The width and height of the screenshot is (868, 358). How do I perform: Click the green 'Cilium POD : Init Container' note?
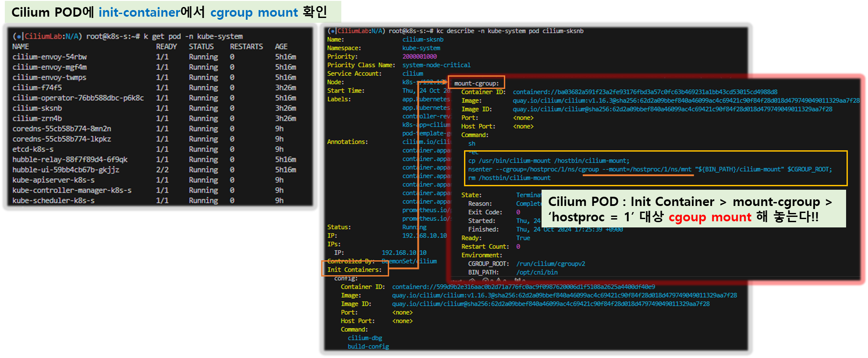[x=694, y=209]
